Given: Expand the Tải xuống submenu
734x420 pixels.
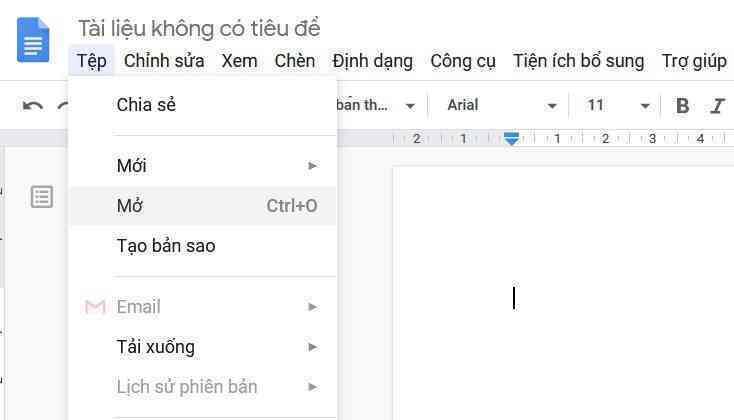Looking at the screenshot, I should tap(202, 347).
